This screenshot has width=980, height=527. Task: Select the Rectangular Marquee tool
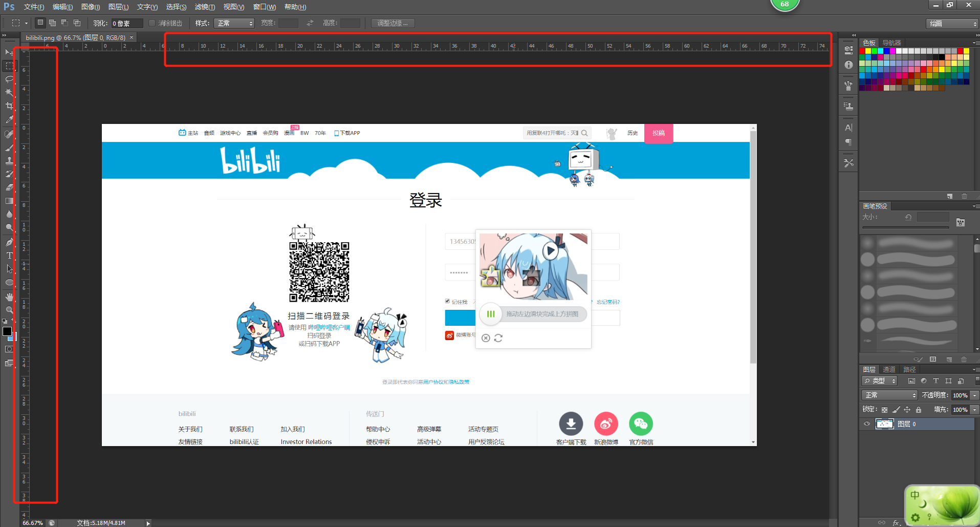coord(9,66)
